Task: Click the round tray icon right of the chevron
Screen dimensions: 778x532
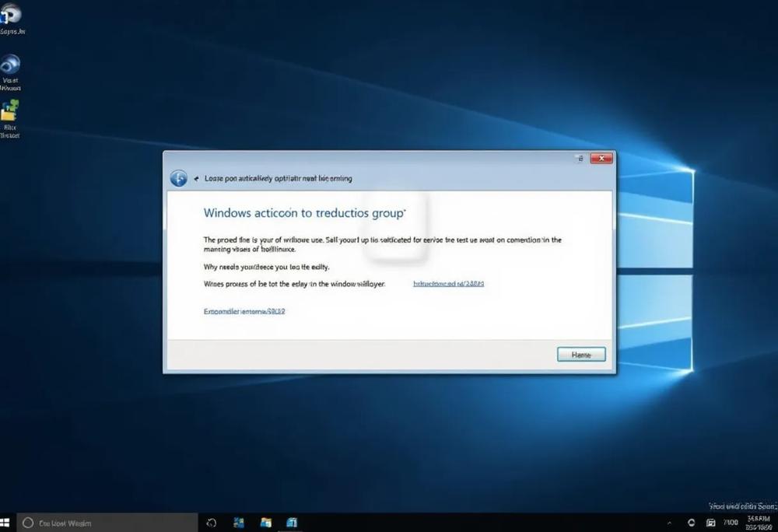Action: pos(691,523)
